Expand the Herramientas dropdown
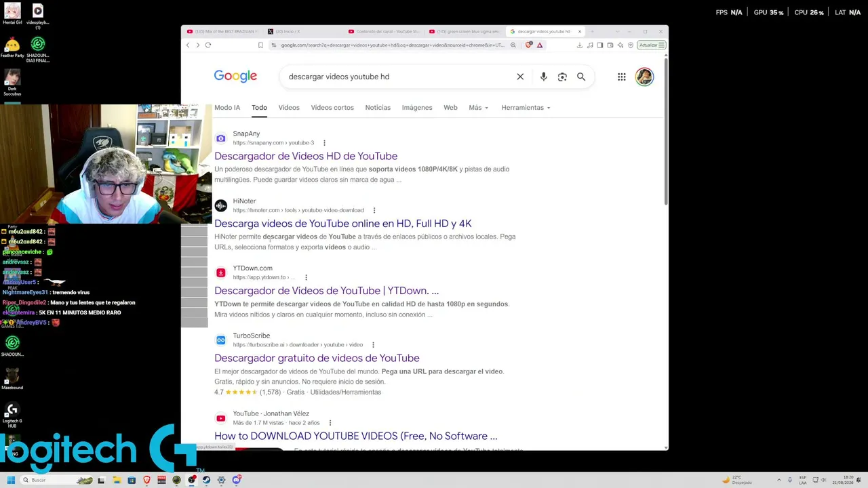The height and width of the screenshot is (488, 868). (x=526, y=108)
